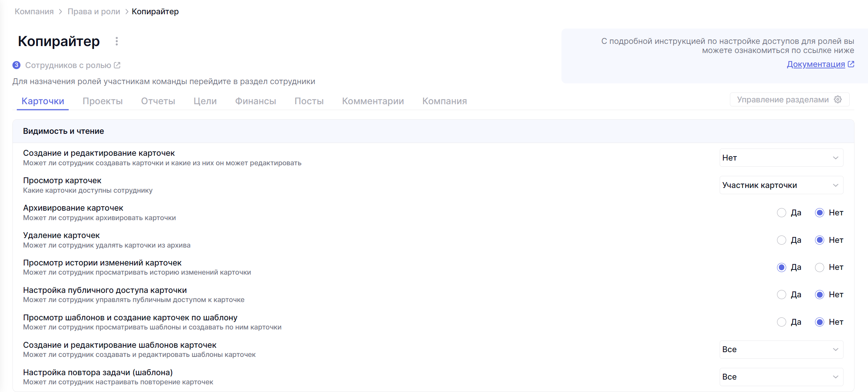Choose Да for Просмотр шаблонов и создание карточек

point(781,322)
